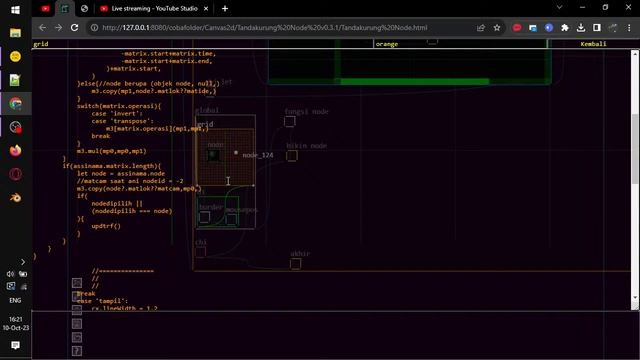The width and height of the screenshot is (640, 360).
Task: Bookmark this page with the star
Action: (497, 28)
